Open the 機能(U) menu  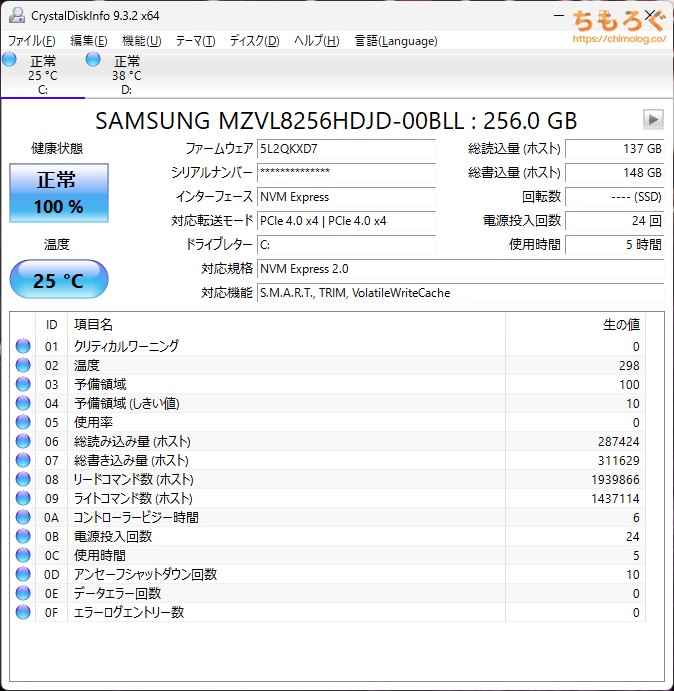coord(142,41)
